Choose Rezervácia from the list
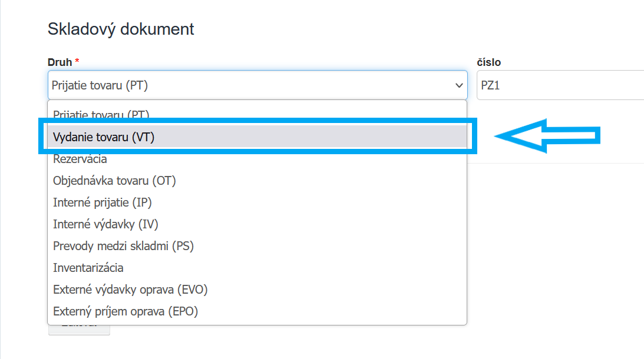This screenshot has height=359, width=644. coord(80,159)
